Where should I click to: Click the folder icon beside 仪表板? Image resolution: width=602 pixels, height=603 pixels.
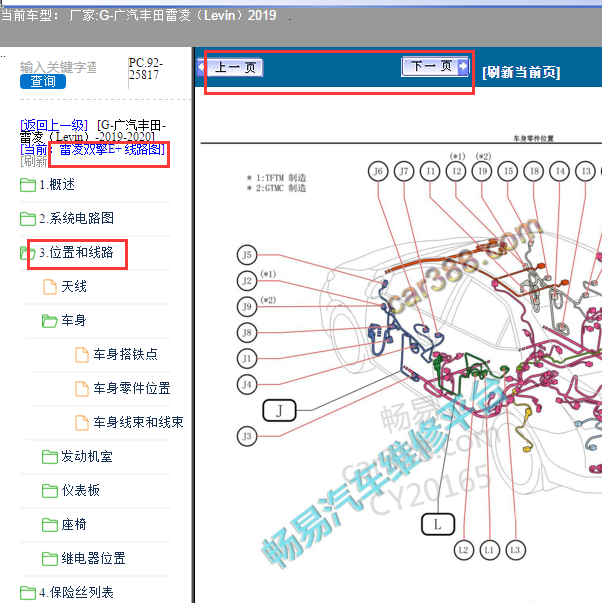coord(50,491)
